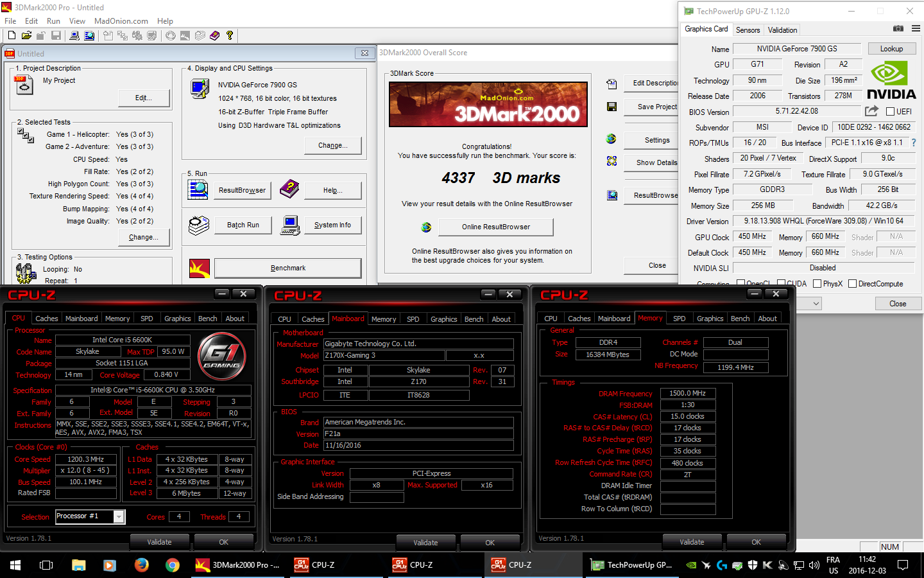The height and width of the screenshot is (578, 924).
Task: Open the Bench tab in the Memory CPU-Z window
Action: (740, 319)
